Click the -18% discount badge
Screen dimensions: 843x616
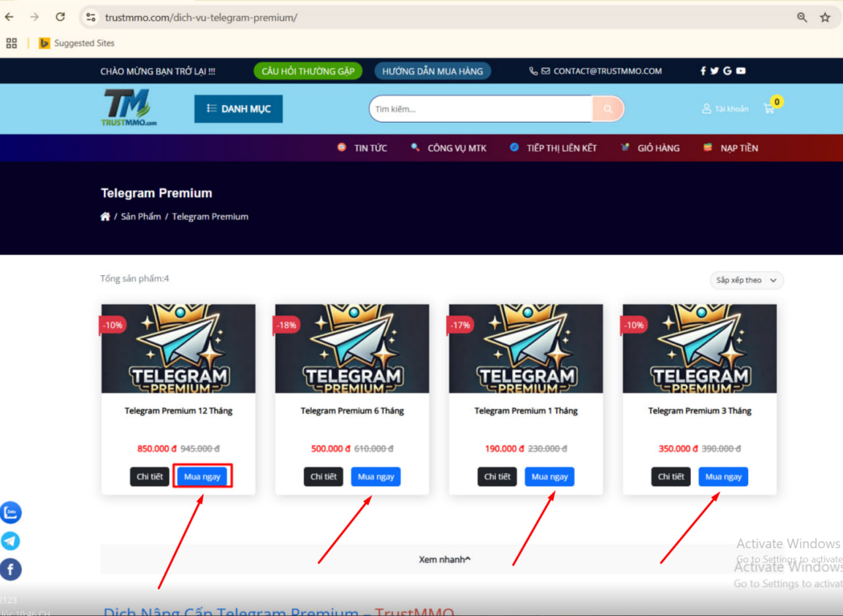[286, 325]
